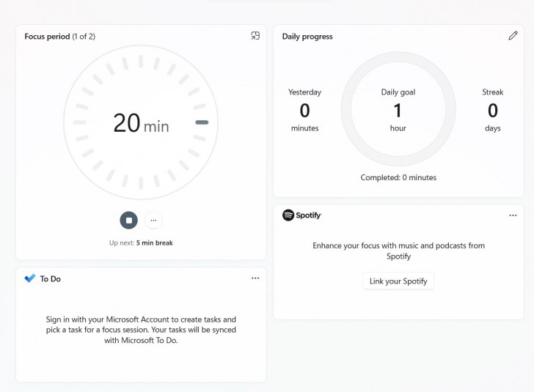Open the To Do card more options menu
This screenshot has width=534, height=392.
[x=255, y=278]
